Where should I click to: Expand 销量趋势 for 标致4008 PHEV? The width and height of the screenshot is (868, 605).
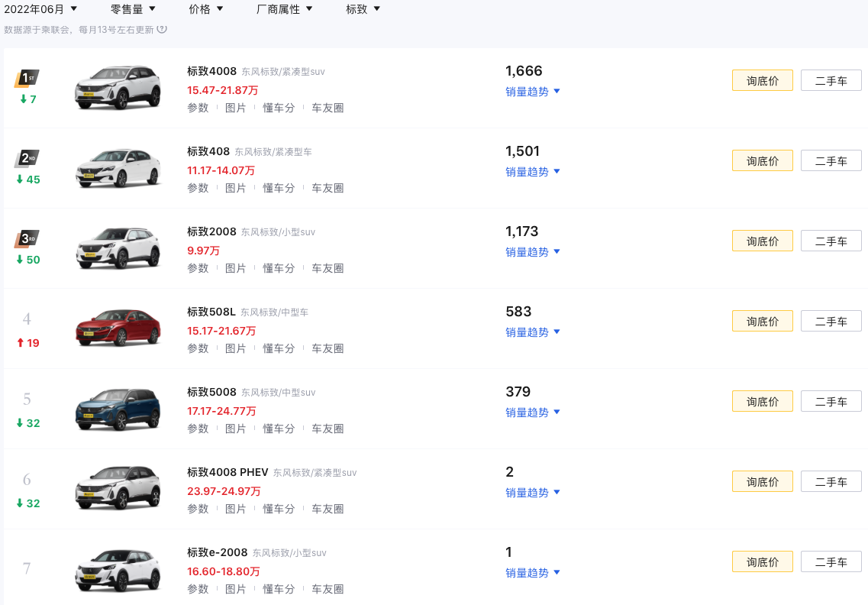tap(533, 493)
